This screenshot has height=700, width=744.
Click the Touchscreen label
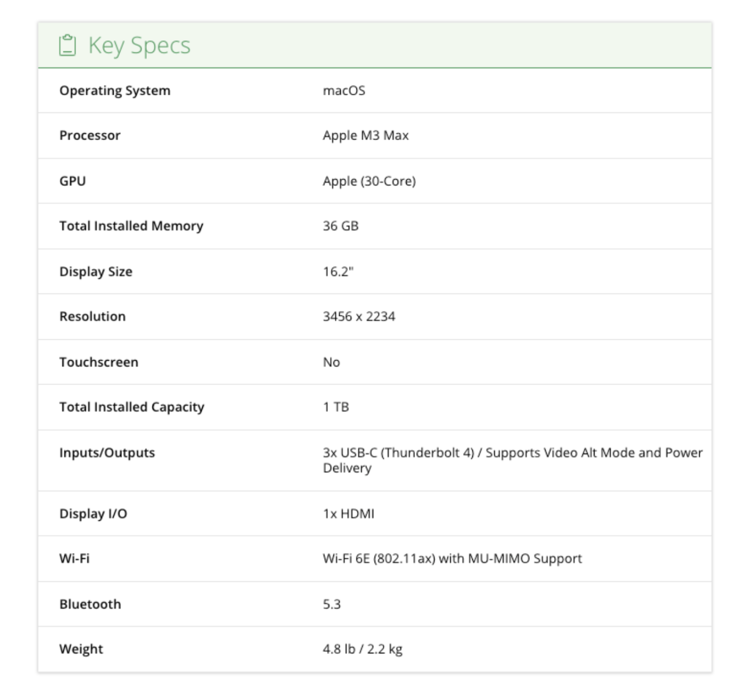99,362
